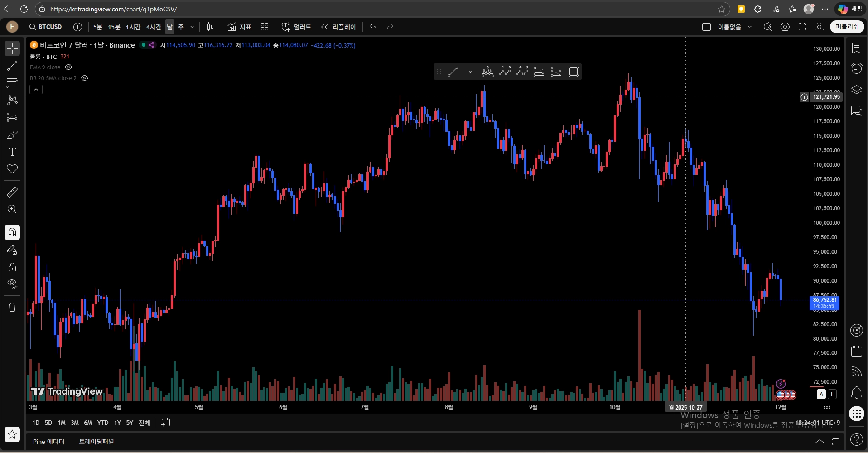Enter fullscreen chart mode
Screen dimensions: 868x453
coord(802,27)
